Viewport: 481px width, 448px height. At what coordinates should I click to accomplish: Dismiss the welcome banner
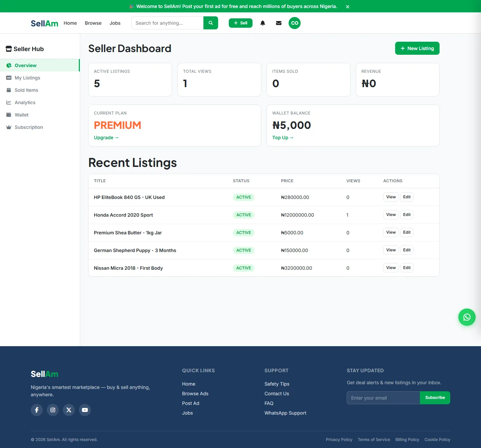coord(348,7)
